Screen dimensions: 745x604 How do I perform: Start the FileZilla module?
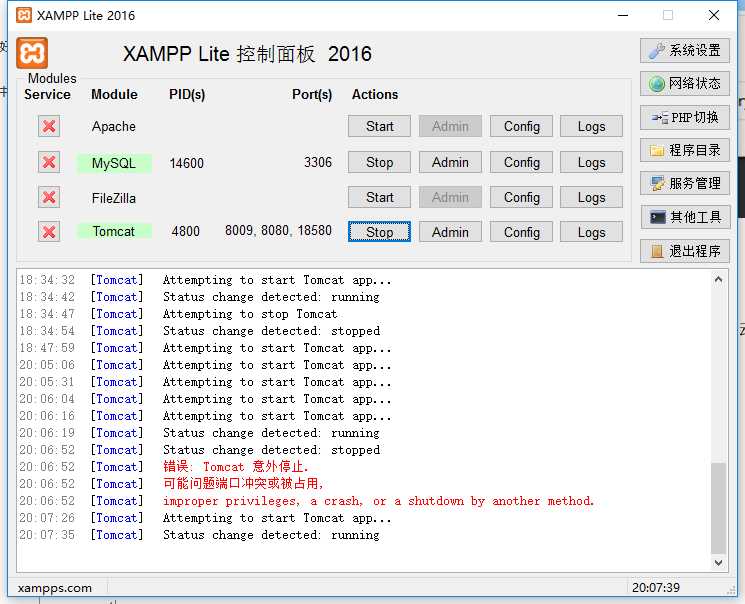point(379,197)
